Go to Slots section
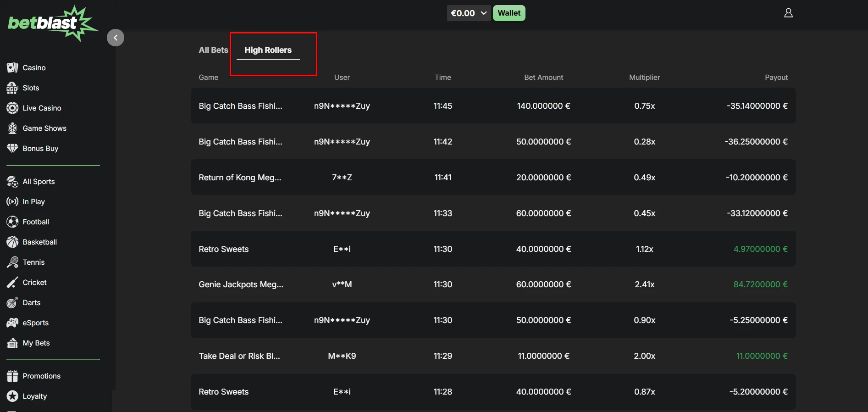 point(31,88)
